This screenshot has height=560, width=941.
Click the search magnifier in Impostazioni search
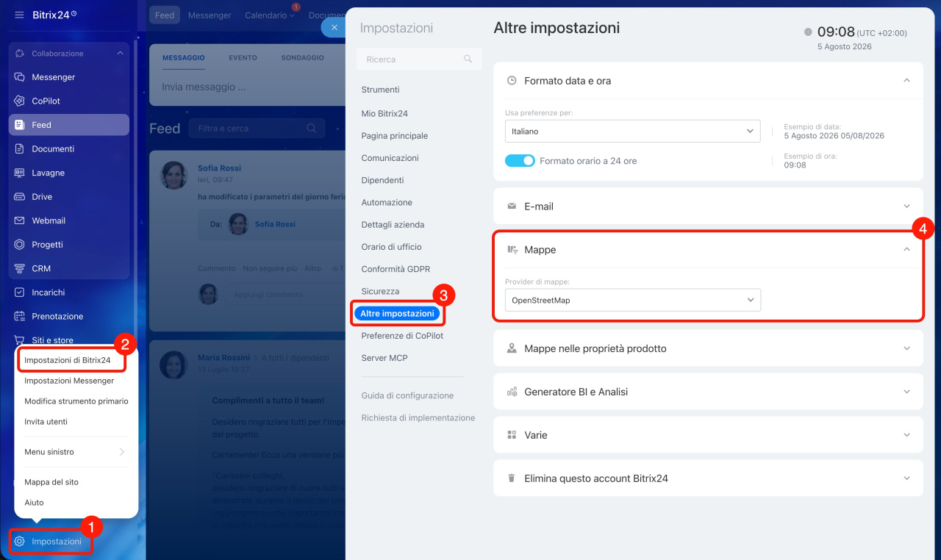coord(468,59)
